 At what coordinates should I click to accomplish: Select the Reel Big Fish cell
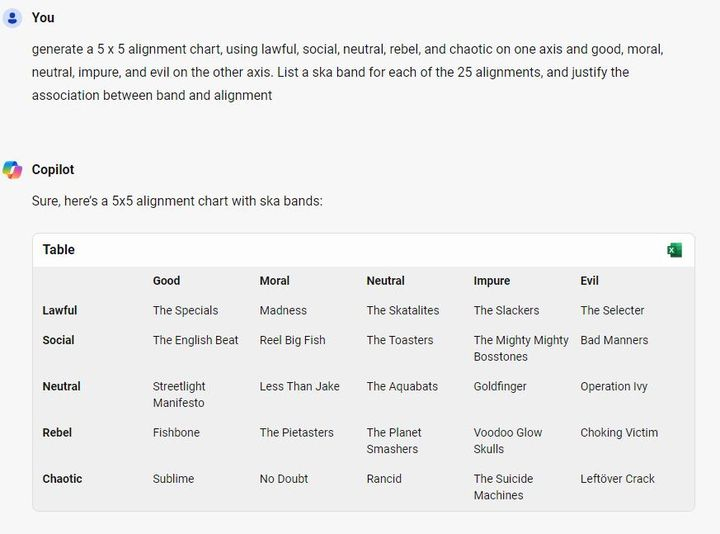(x=292, y=340)
